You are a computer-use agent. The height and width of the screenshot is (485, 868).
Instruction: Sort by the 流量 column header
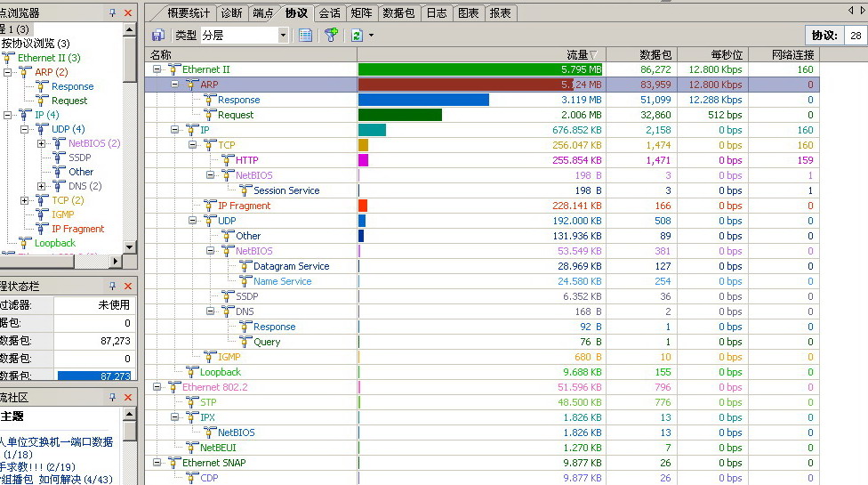(x=480, y=55)
